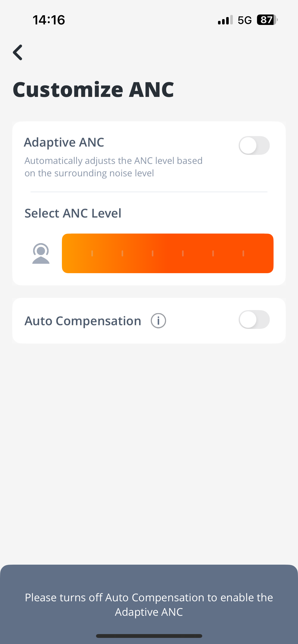This screenshot has height=644, width=298.
Task: Tap the cellular signal bars icon
Action: 225,20
